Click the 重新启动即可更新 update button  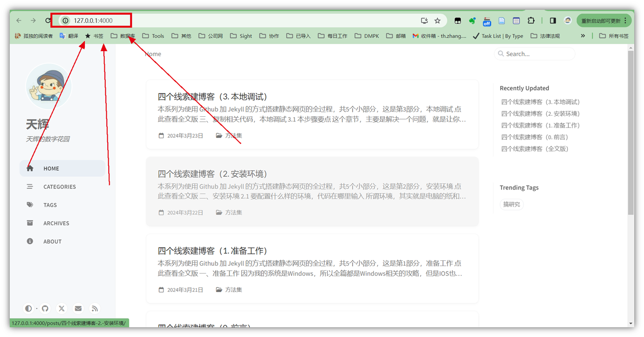tap(604, 21)
